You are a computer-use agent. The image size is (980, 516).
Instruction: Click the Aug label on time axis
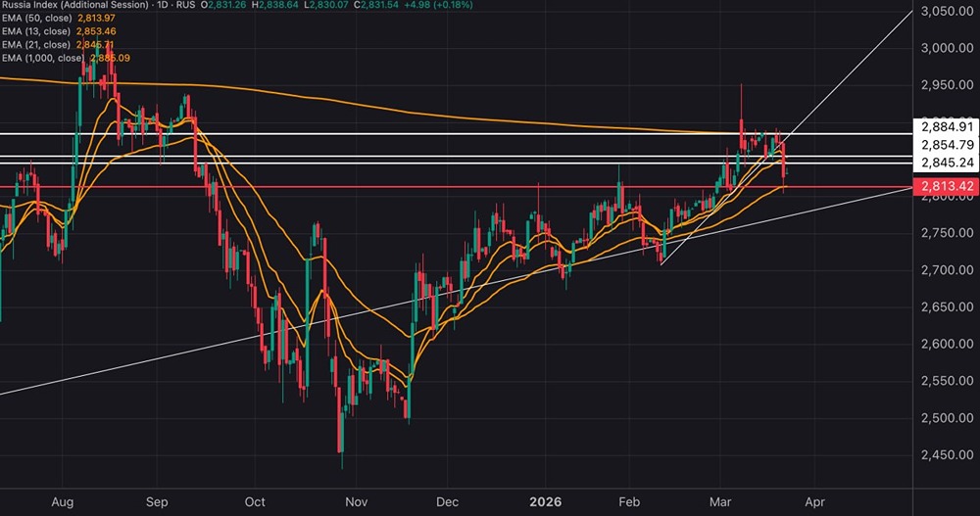63,502
